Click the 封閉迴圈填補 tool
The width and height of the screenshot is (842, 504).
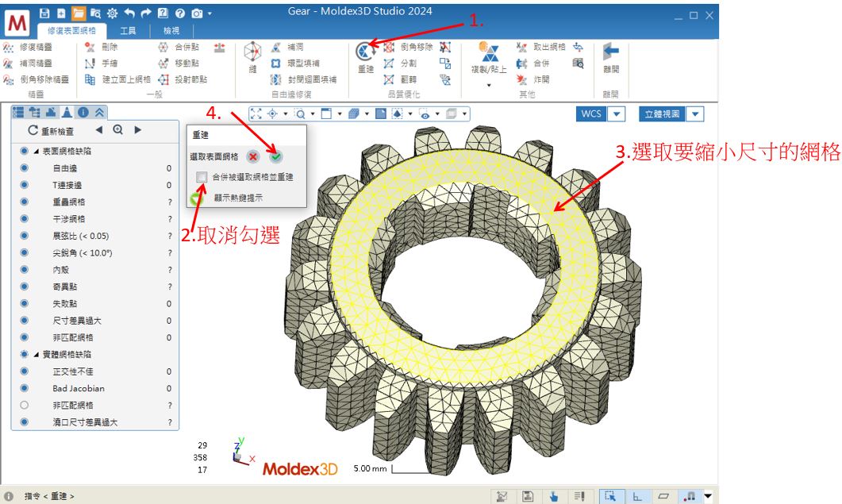click(x=304, y=79)
